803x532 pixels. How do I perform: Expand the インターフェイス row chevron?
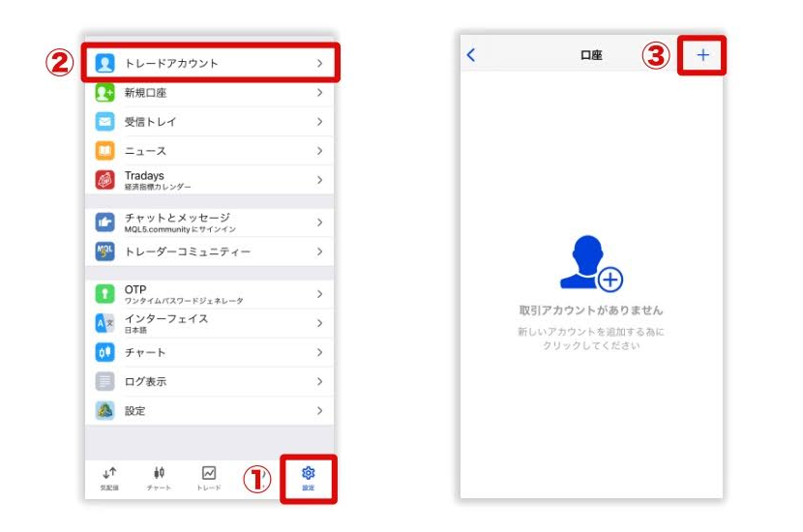[x=319, y=323]
